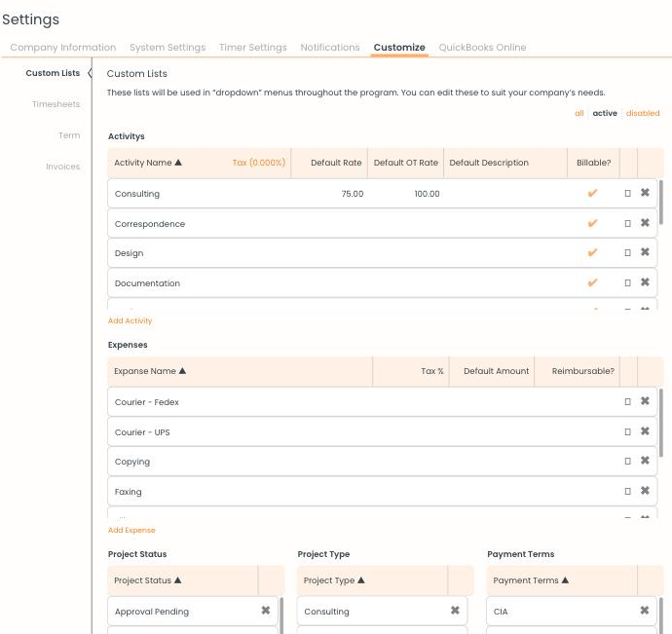This screenshot has width=672, height=634.
Task: Select the Correspondence activity name
Action: [150, 224]
